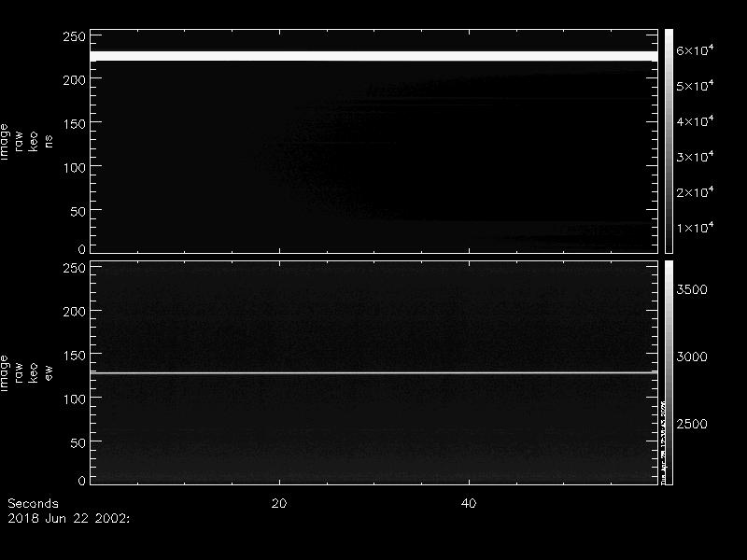Click tick label '250' on ew keogram axis

click(x=75, y=268)
